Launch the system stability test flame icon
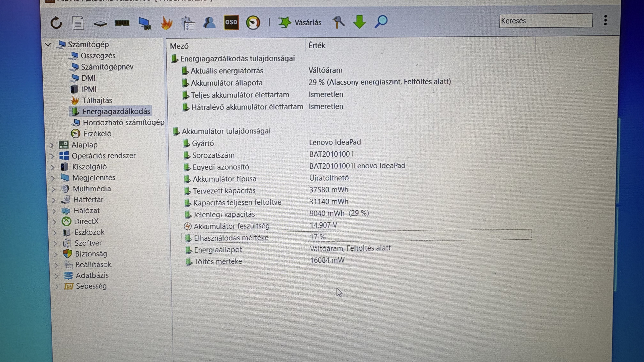644x362 pixels. (166, 23)
